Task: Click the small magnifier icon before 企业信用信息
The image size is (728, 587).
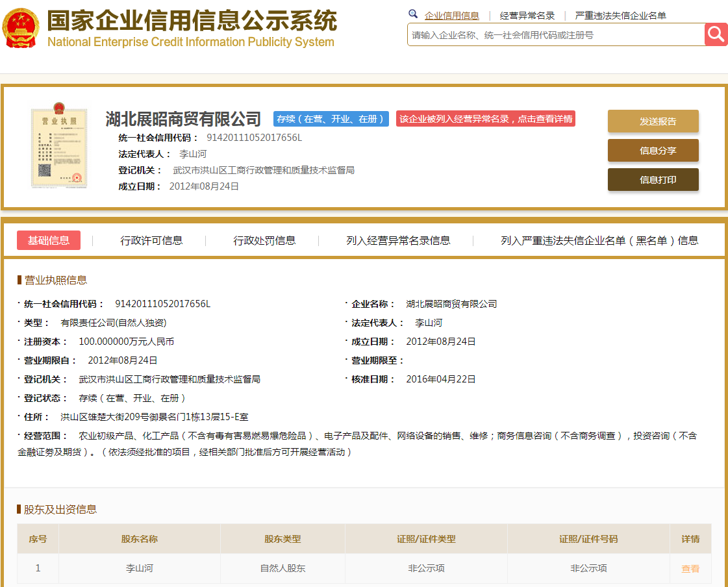Action: pos(413,14)
